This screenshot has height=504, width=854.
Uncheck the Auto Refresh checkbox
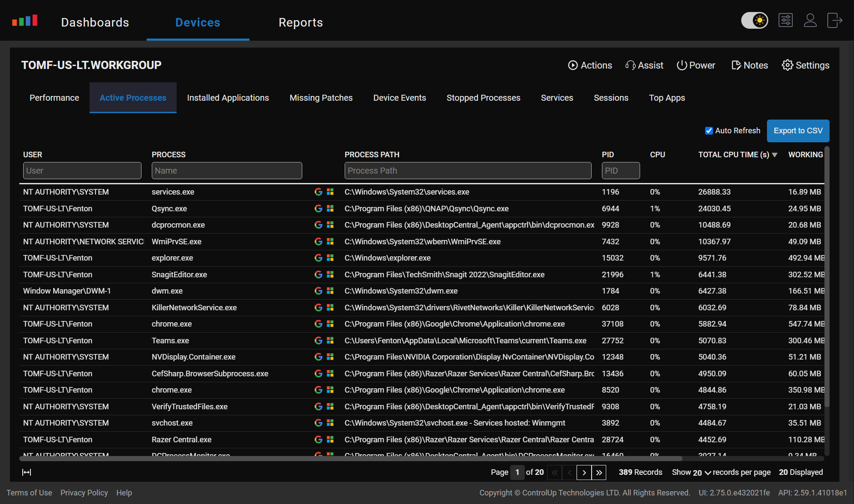coord(709,131)
